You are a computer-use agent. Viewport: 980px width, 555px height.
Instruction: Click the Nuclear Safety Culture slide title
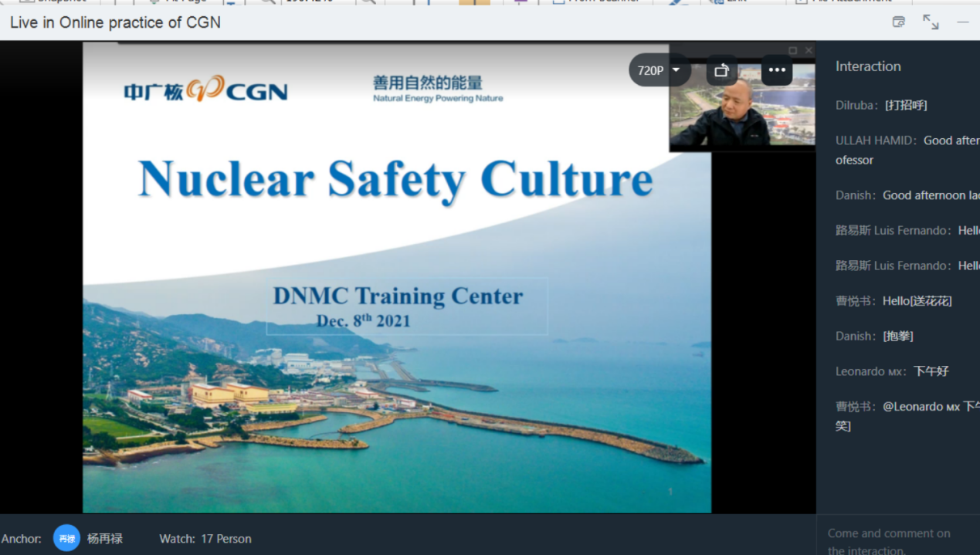pyautogui.click(x=395, y=179)
